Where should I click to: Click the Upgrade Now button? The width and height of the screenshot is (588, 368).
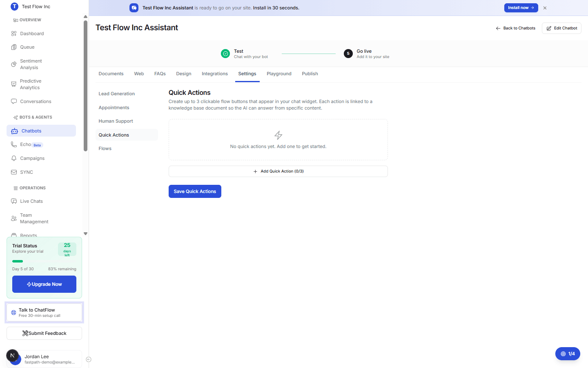[x=44, y=284]
